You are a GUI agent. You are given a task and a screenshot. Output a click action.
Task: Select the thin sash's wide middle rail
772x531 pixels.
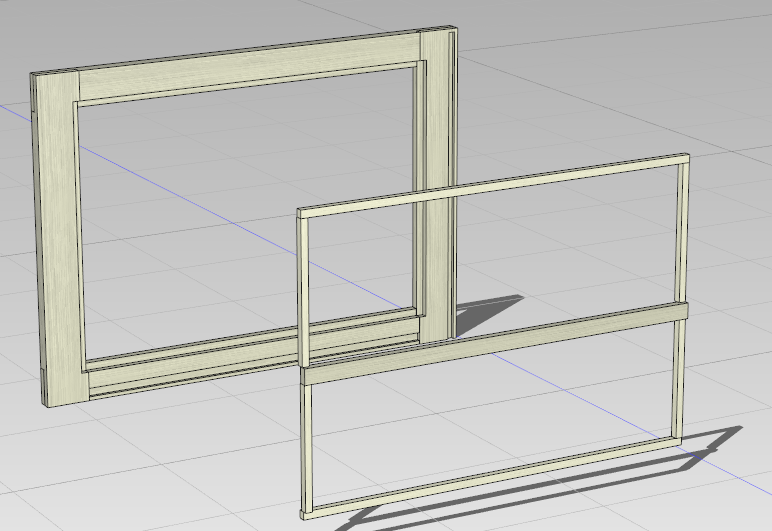click(x=495, y=344)
